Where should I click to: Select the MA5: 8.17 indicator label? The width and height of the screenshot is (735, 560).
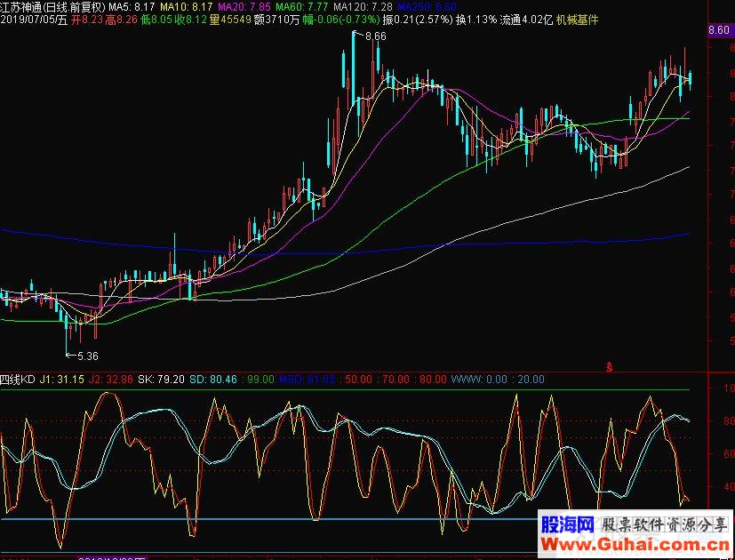click(132, 7)
